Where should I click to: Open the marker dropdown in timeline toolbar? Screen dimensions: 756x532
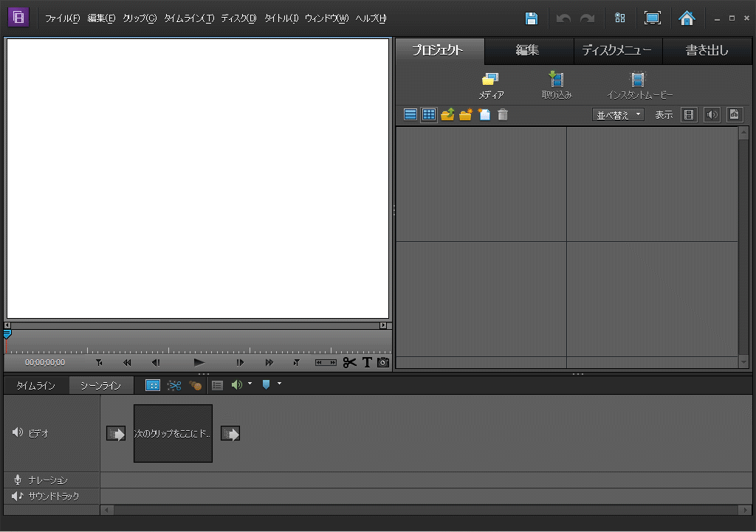pyautogui.click(x=279, y=384)
